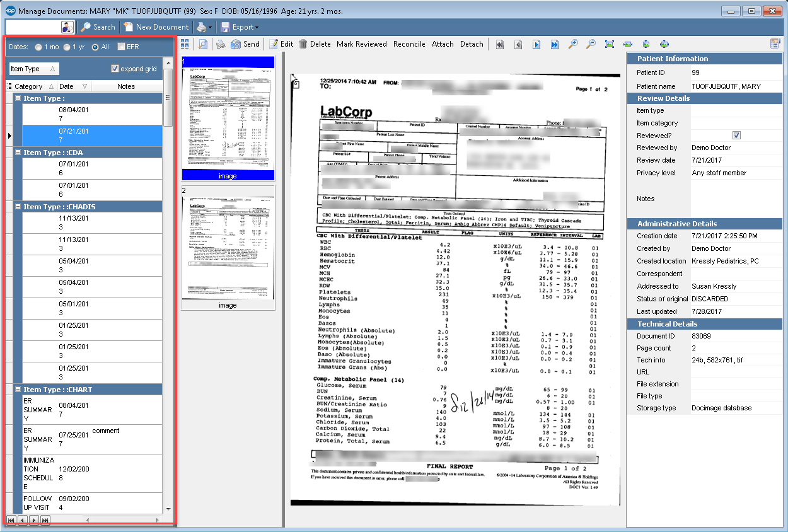Select the 08/04/2017 row under Item Type

pos(92,114)
